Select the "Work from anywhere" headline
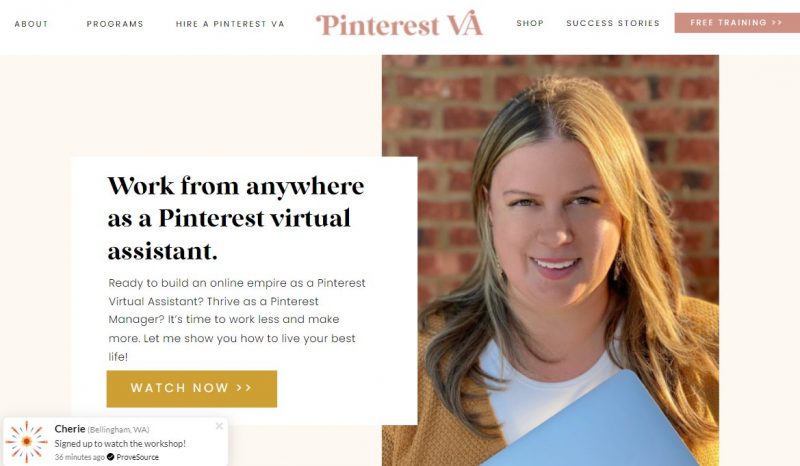Screen dimensions: 800x466 coord(236,218)
